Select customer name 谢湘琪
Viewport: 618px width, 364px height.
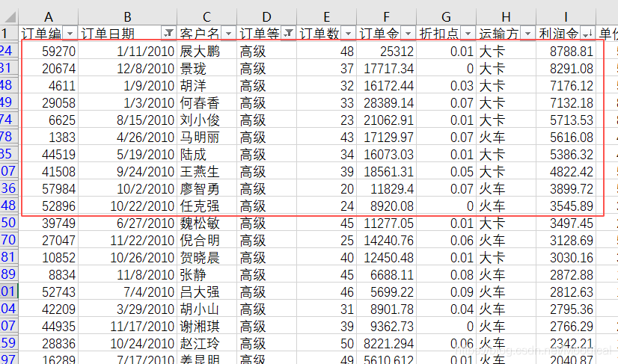(200, 327)
